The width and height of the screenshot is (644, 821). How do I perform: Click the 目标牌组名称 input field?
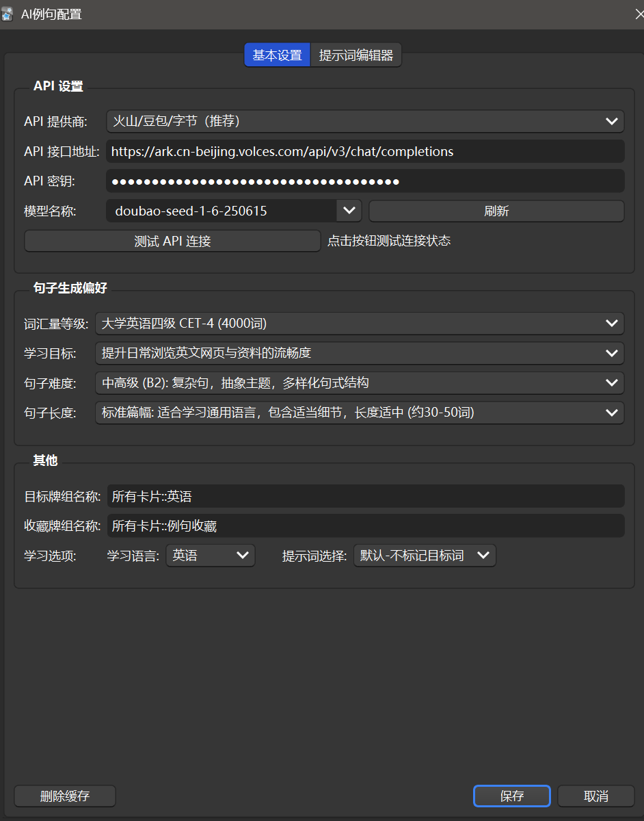365,496
